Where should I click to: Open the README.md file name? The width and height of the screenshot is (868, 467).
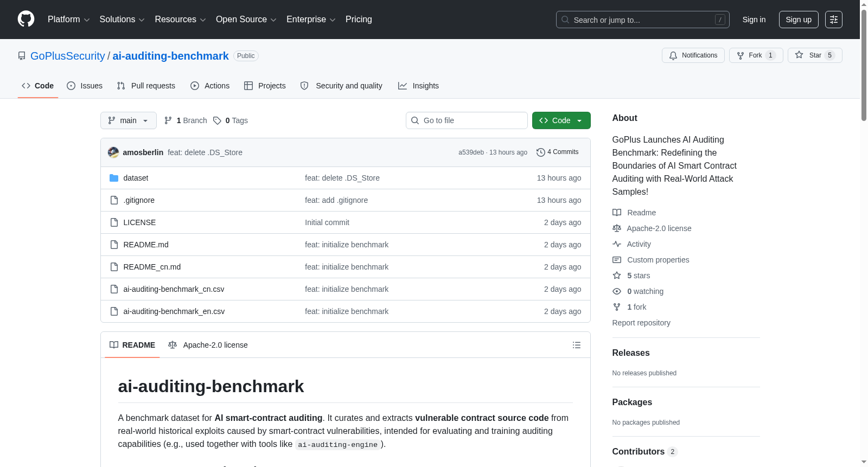tap(146, 245)
